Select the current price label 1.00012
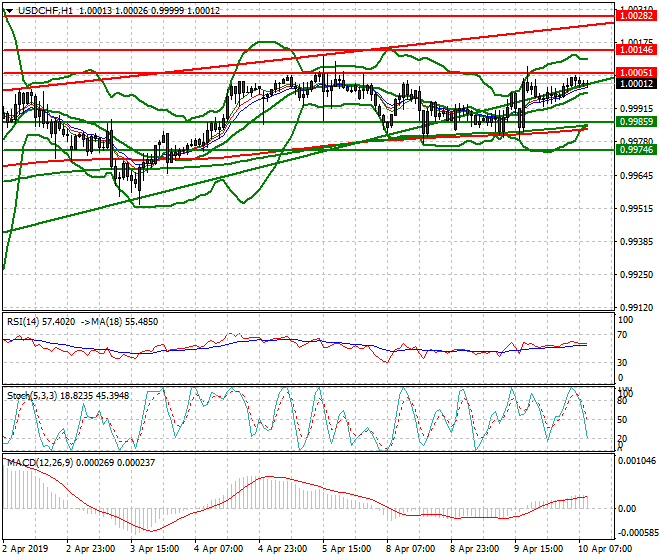660x560 pixels. coord(637,83)
